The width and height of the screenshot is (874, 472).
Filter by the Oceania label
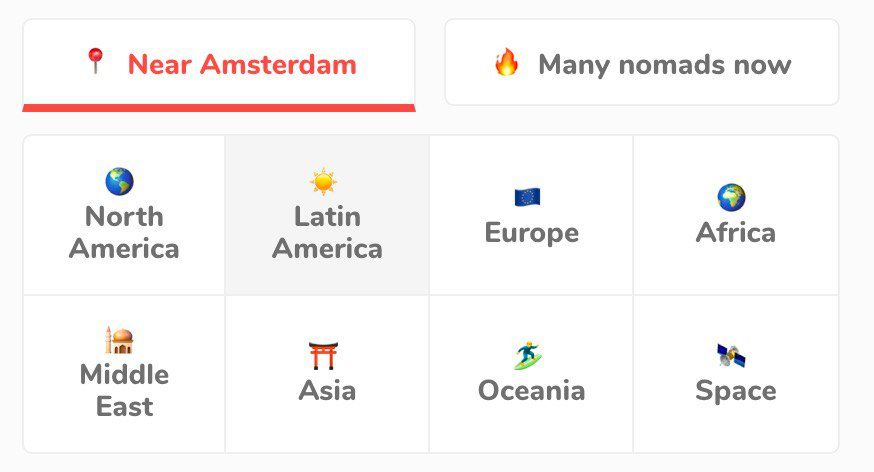(x=531, y=390)
